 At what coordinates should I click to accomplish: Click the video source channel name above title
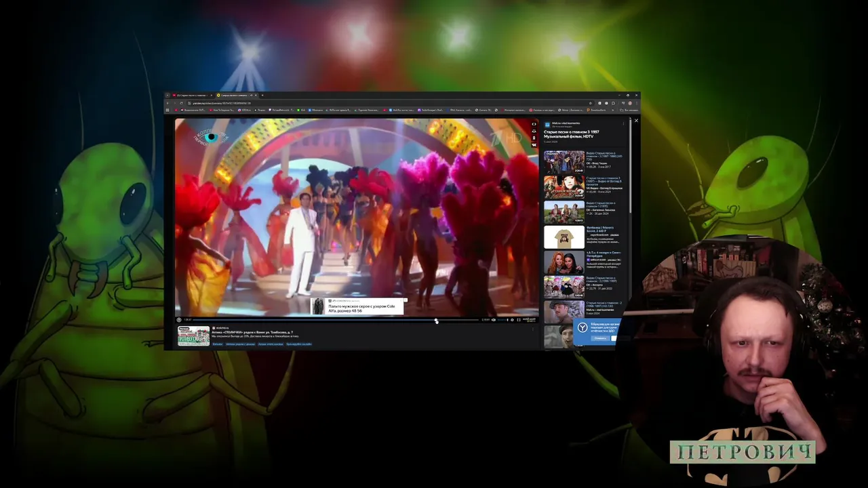click(x=566, y=123)
